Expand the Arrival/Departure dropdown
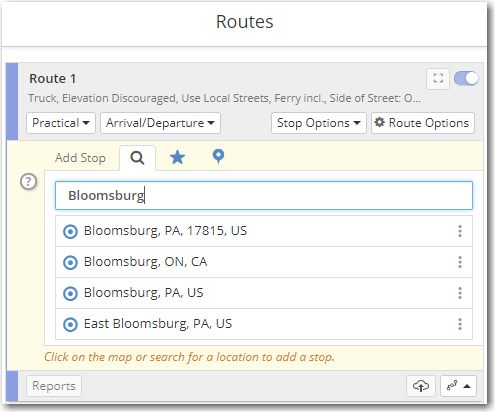 point(160,123)
